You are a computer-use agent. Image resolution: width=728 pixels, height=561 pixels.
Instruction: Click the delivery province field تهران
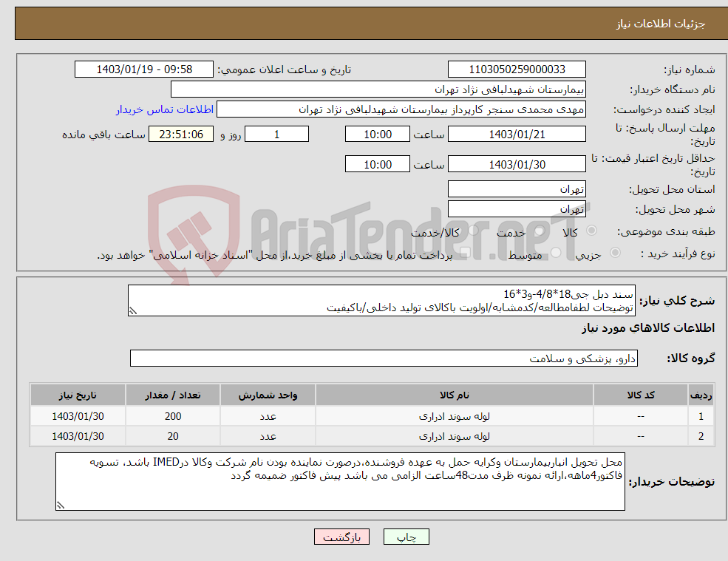click(x=517, y=189)
